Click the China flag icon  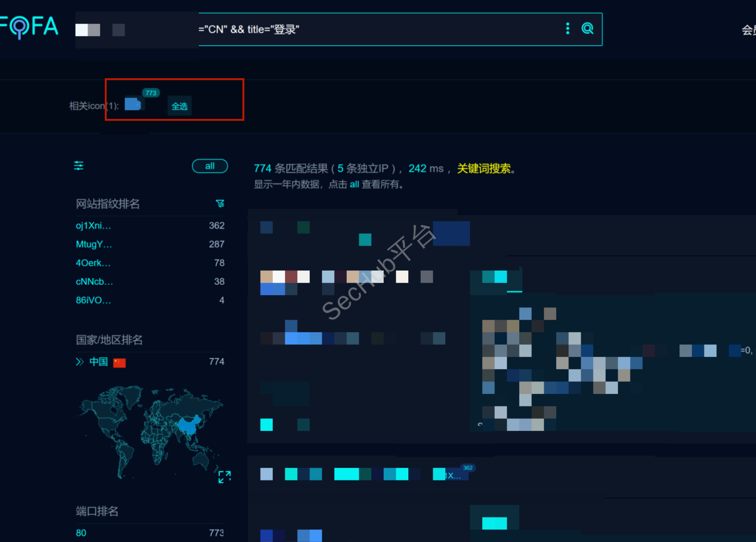click(x=119, y=363)
